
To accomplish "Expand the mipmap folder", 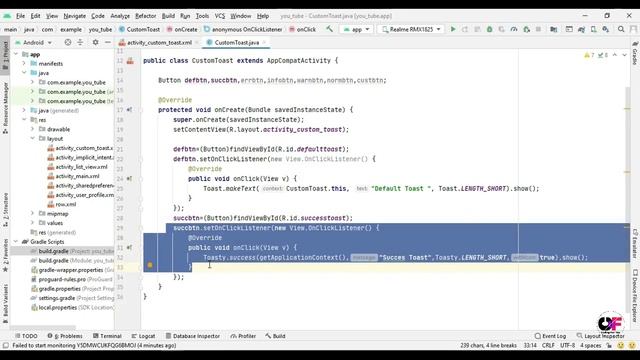I will click(33, 213).
